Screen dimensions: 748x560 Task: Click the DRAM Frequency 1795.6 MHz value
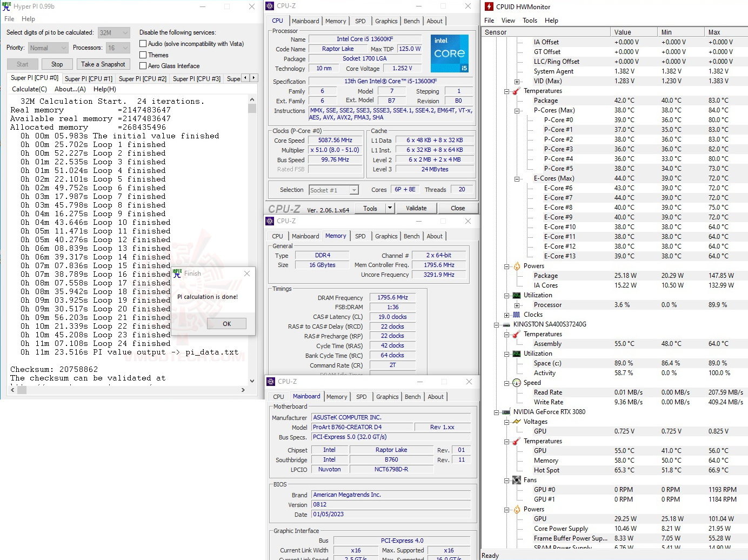pyautogui.click(x=393, y=297)
